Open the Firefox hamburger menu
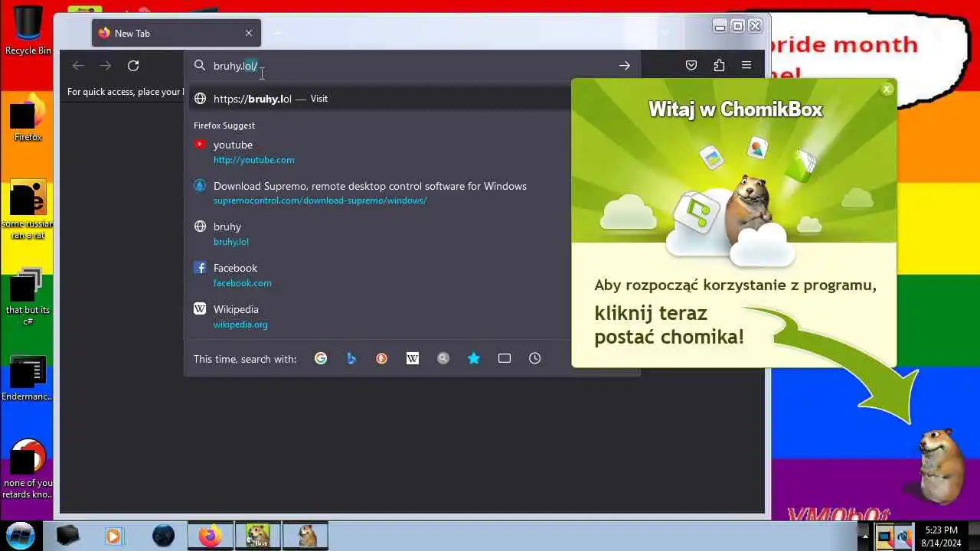The image size is (980, 551). tap(746, 66)
